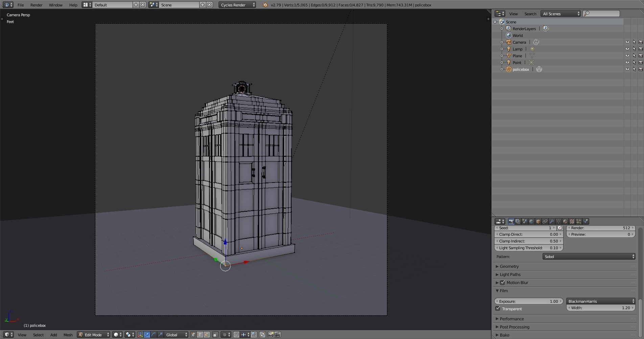Open the World properties tab

(531, 221)
